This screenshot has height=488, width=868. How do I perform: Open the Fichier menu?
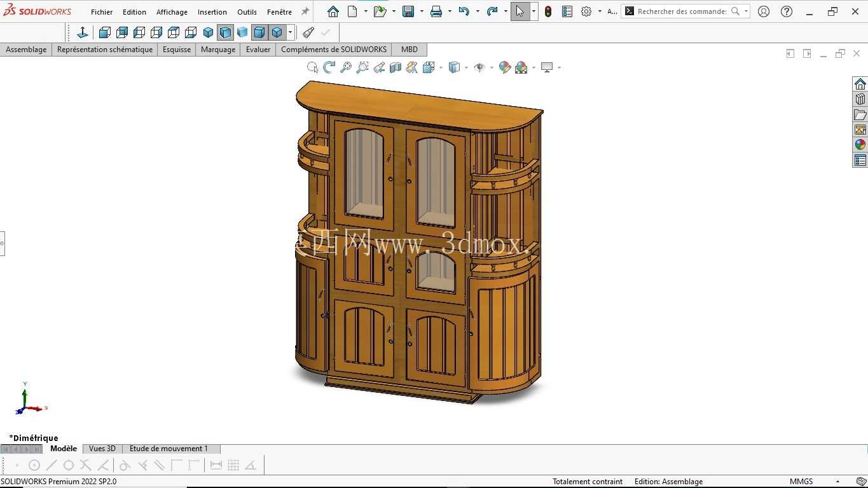click(102, 12)
